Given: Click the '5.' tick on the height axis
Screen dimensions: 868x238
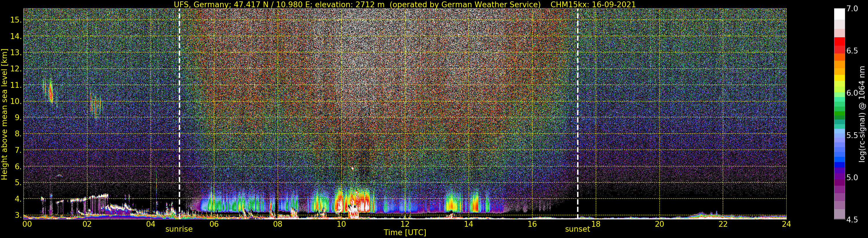Looking at the screenshot, I should pyautogui.click(x=18, y=183).
